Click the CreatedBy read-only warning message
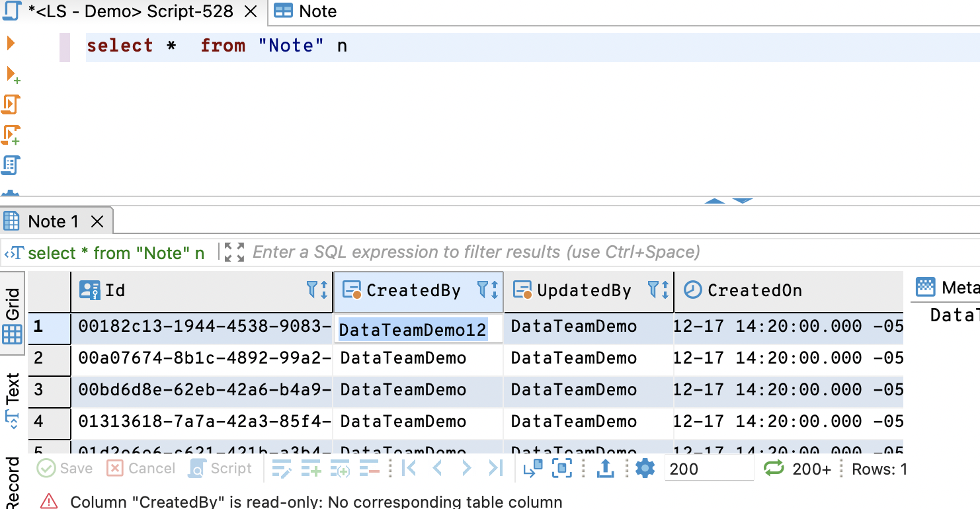The height and width of the screenshot is (509, 980). click(316, 502)
